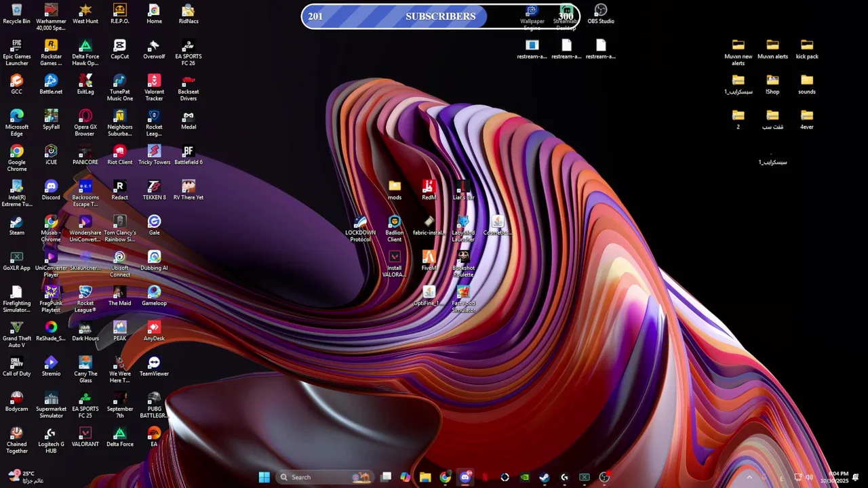This screenshot has height=488, width=868.
Task: Open Copilot from the taskbar
Action: (405, 477)
